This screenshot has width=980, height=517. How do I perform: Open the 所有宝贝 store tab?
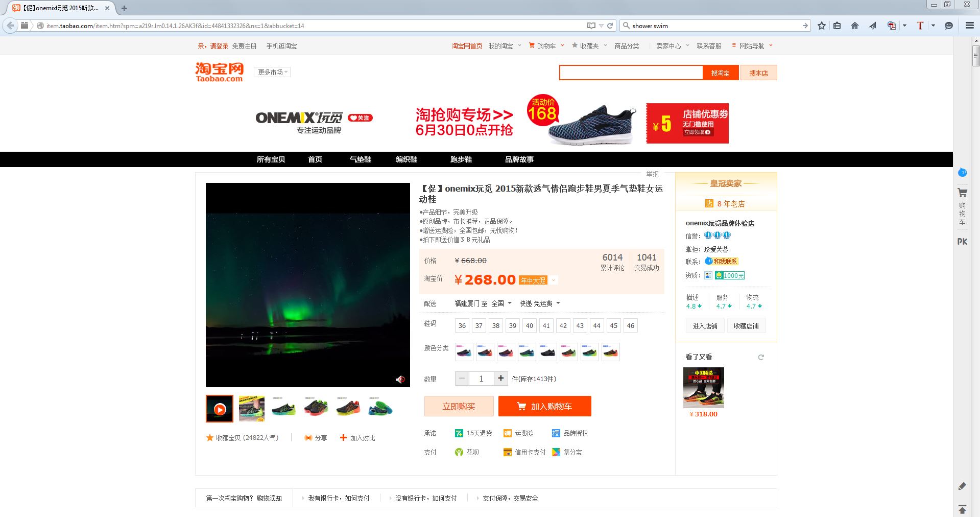[271, 159]
